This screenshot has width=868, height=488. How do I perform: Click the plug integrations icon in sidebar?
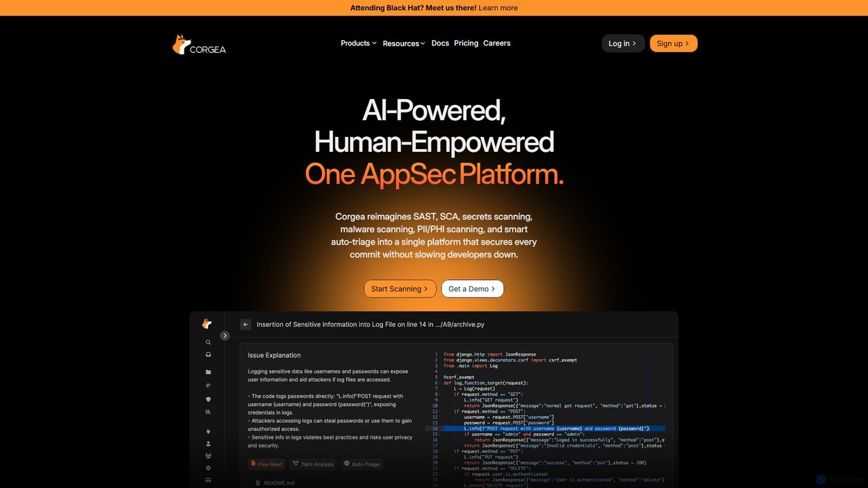tap(208, 431)
